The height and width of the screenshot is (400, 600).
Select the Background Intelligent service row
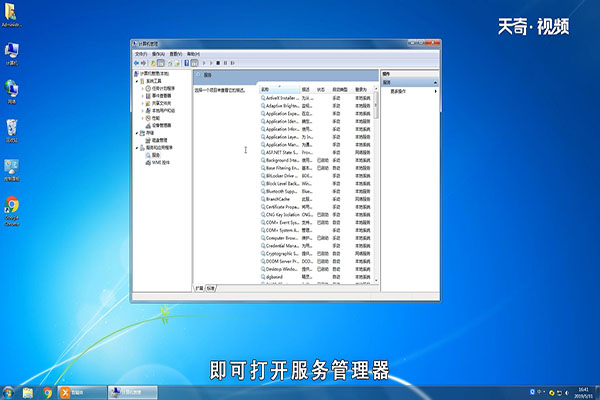(x=316, y=160)
